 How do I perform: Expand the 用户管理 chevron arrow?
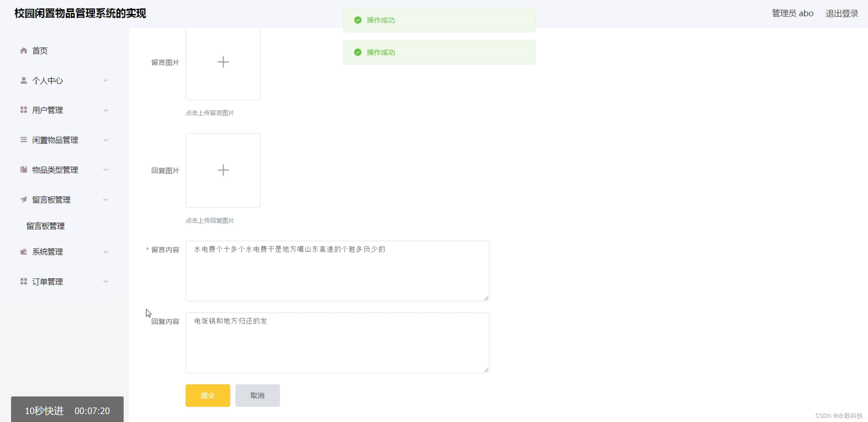[106, 110]
